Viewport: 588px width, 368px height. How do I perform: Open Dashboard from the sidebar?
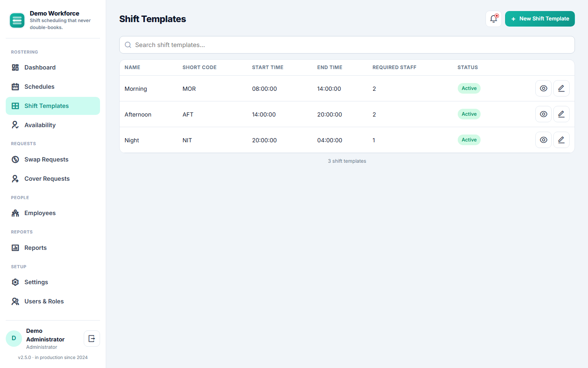click(x=53, y=67)
